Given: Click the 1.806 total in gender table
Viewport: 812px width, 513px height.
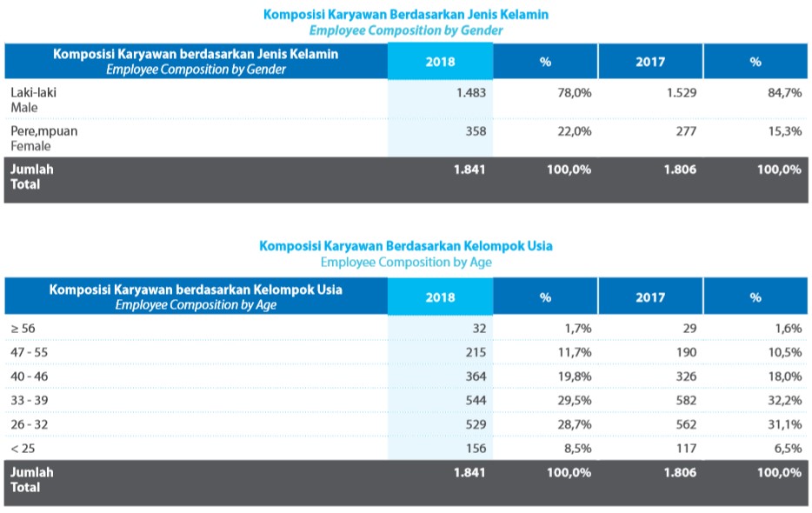Looking at the screenshot, I should coord(680,170).
